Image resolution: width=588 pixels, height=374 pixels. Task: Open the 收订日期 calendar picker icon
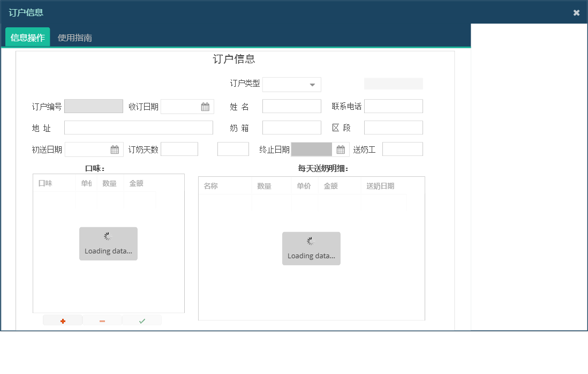(205, 106)
